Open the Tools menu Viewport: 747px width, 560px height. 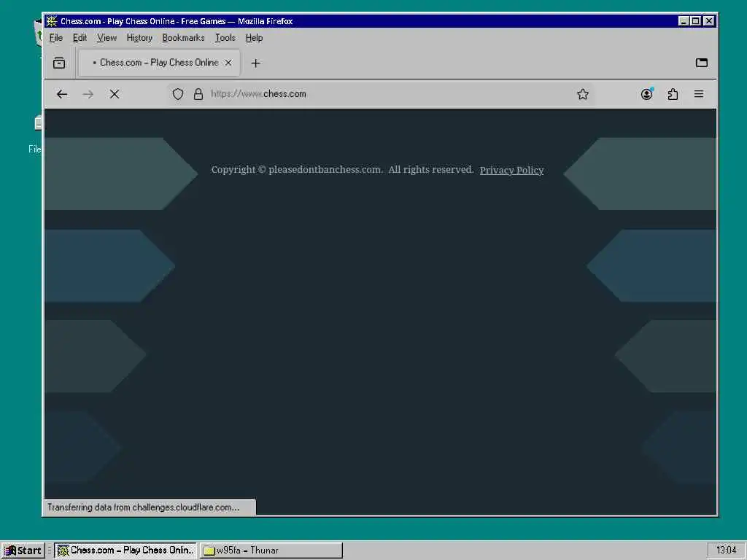tap(225, 38)
